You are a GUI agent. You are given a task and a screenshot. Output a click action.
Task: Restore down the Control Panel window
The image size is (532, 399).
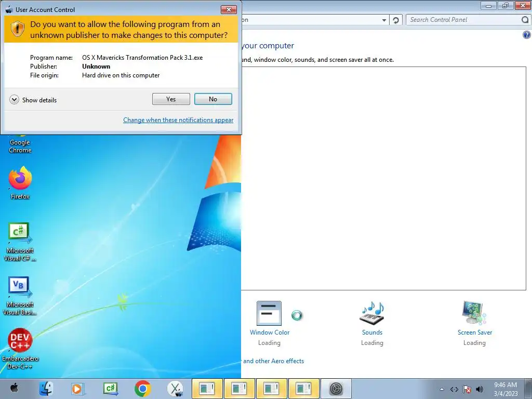[x=506, y=5]
